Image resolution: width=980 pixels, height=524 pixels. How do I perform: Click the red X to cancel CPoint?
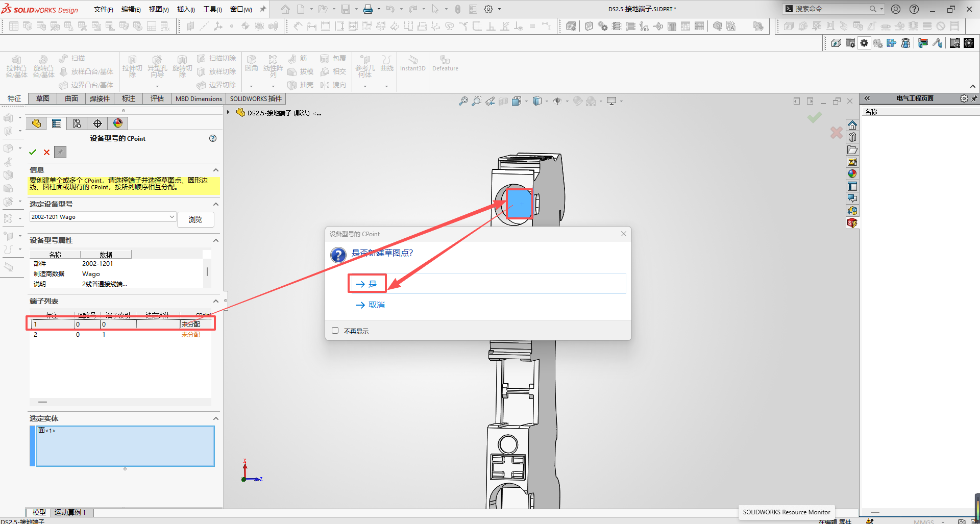(x=46, y=152)
